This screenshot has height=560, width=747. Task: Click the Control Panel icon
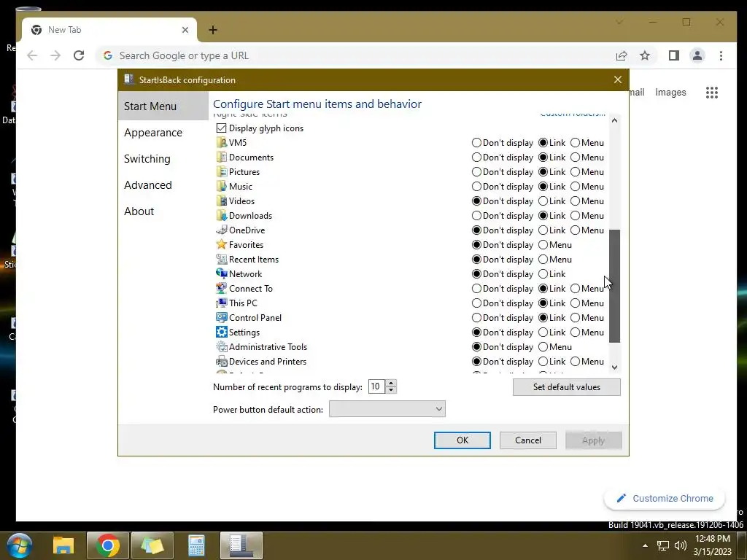[x=221, y=318]
